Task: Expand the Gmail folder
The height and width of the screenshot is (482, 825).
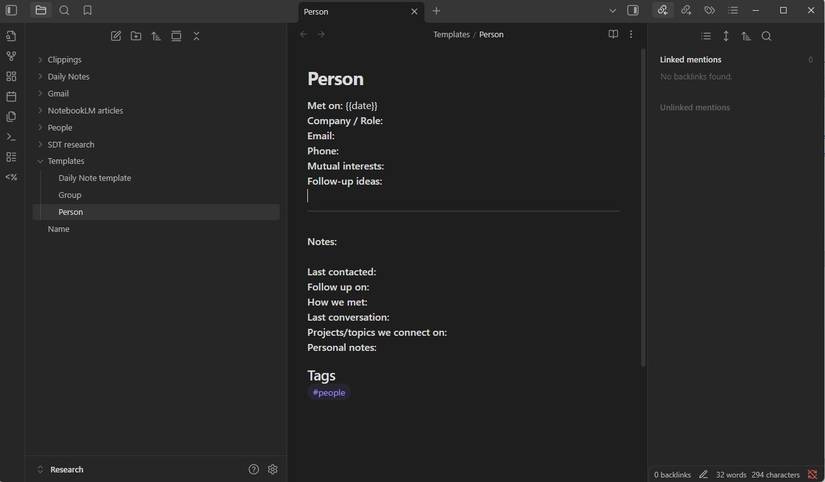Action: coord(40,93)
